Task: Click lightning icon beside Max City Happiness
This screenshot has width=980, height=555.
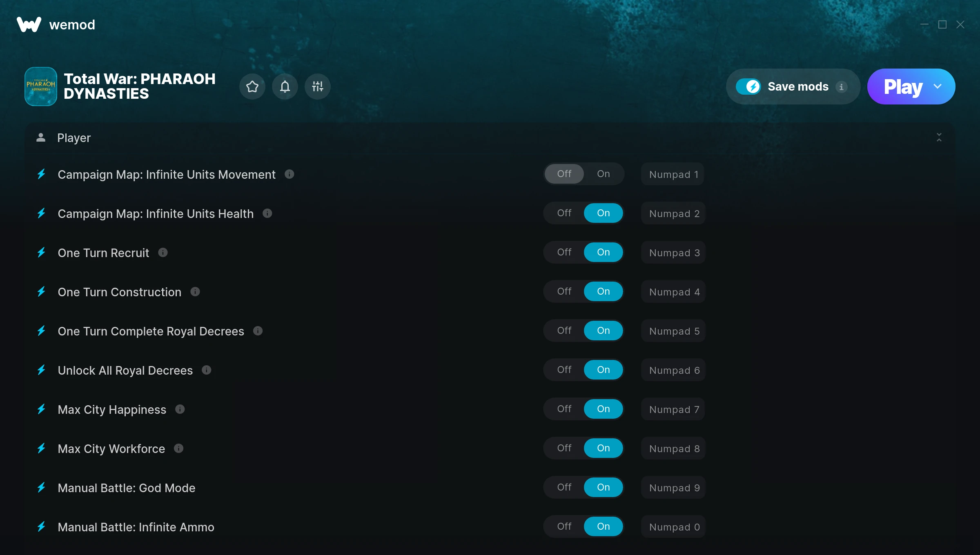Action: pyautogui.click(x=41, y=409)
